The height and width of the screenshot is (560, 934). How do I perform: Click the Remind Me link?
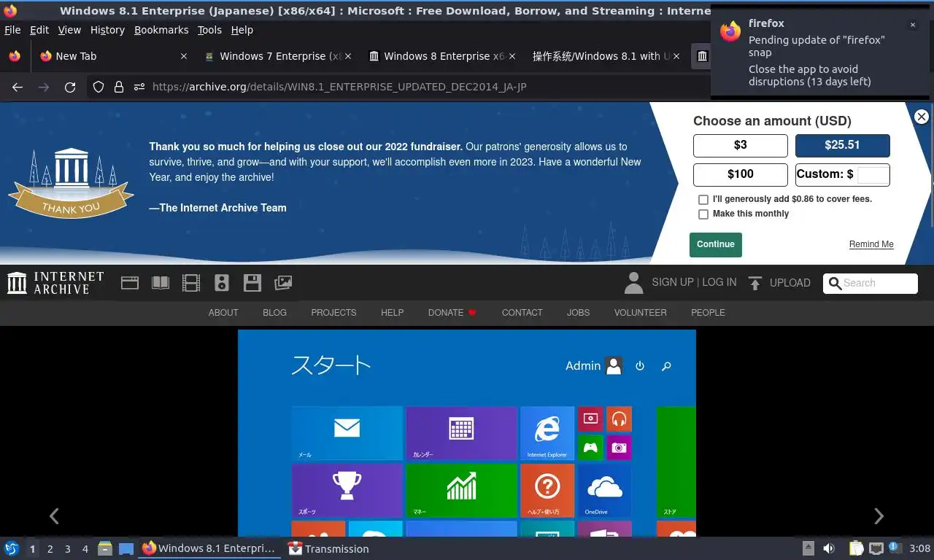click(x=871, y=245)
